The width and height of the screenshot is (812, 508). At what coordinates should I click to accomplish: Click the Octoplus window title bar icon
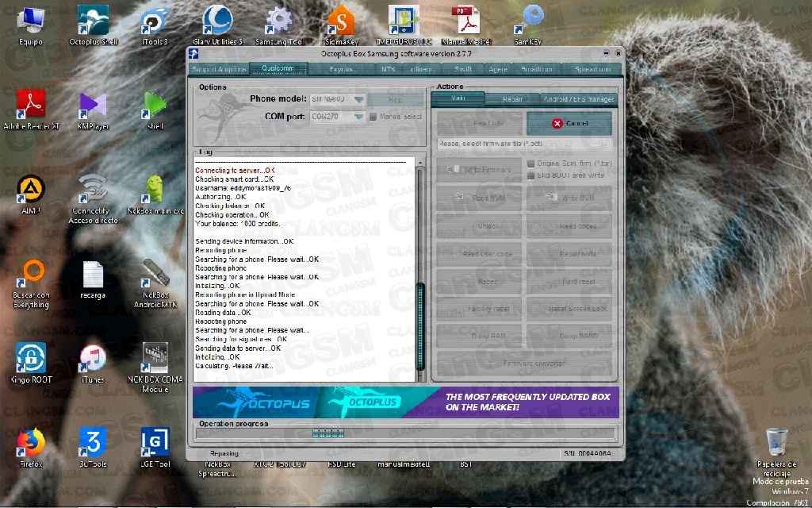click(x=193, y=53)
